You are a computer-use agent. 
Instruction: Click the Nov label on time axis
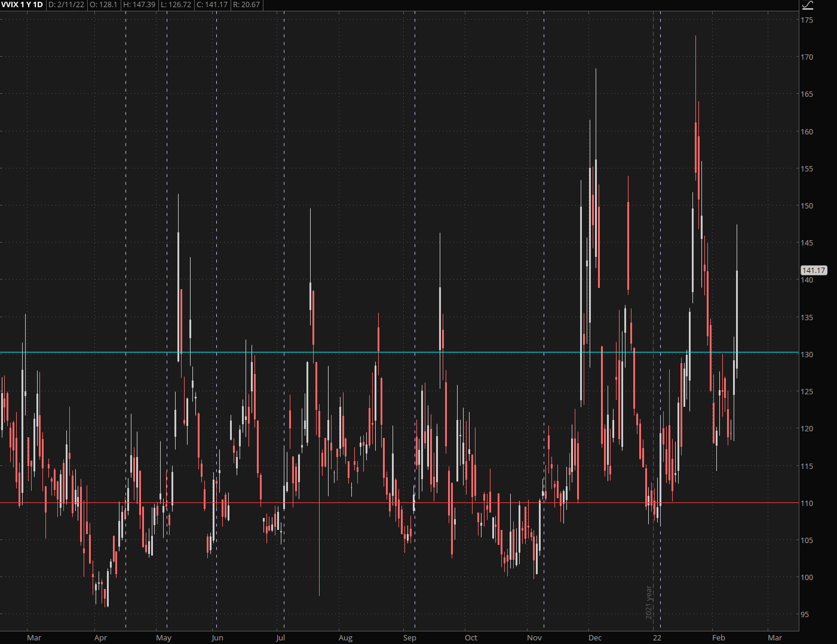coord(534,638)
